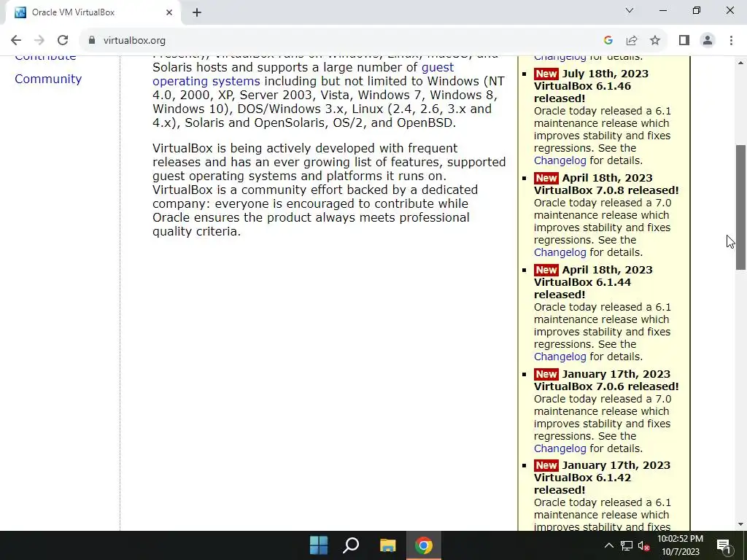Open Chrome side panel
This screenshot has height=560, width=747.
(x=684, y=41)
